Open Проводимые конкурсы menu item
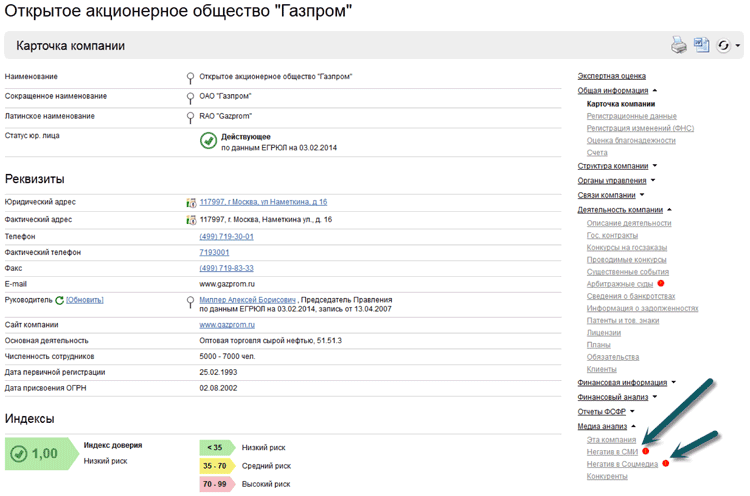The height and width of the screenshot is (496, 750). click(627, 260)
